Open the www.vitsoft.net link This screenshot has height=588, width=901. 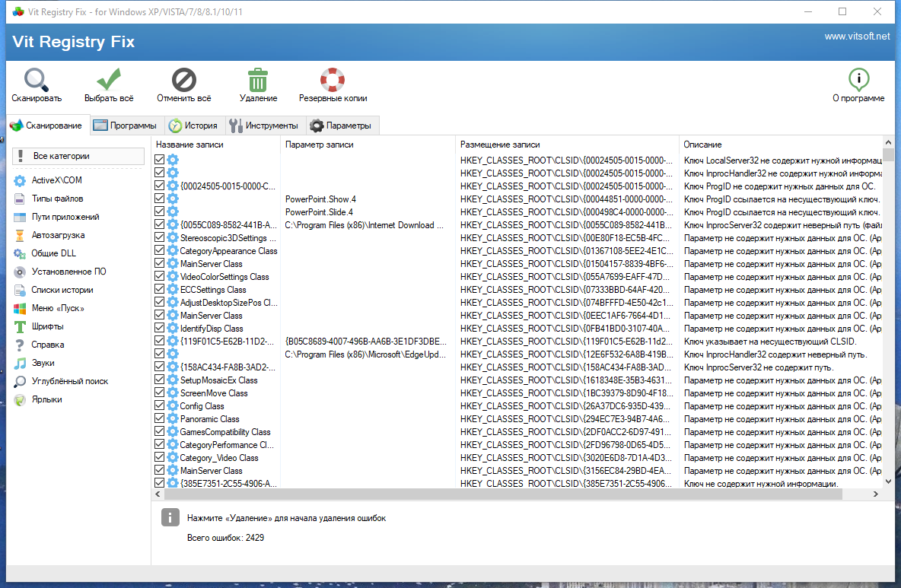[x=857, y=37]
